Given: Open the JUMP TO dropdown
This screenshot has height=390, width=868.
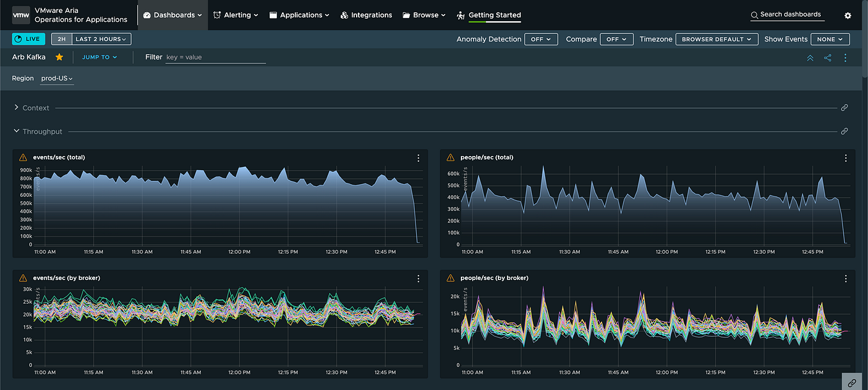Looking at the screenshot, I should 99,57.
